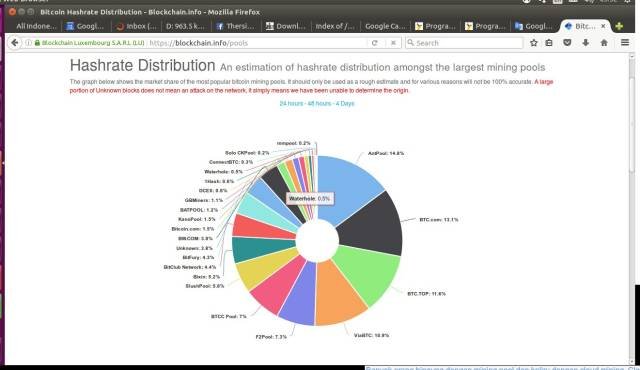Viewport: 640px width, 370px height.
Task: Show the 24 hours hashrate view
Action: click(x=291, y=104)
